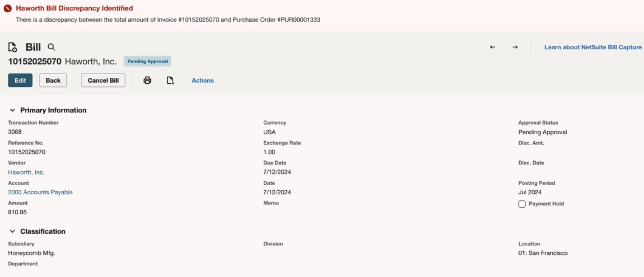Image resolution: width=644 pixels, height=277 pixels.
Task: Select reference number 10152025070 value
Action: (27, 152)
